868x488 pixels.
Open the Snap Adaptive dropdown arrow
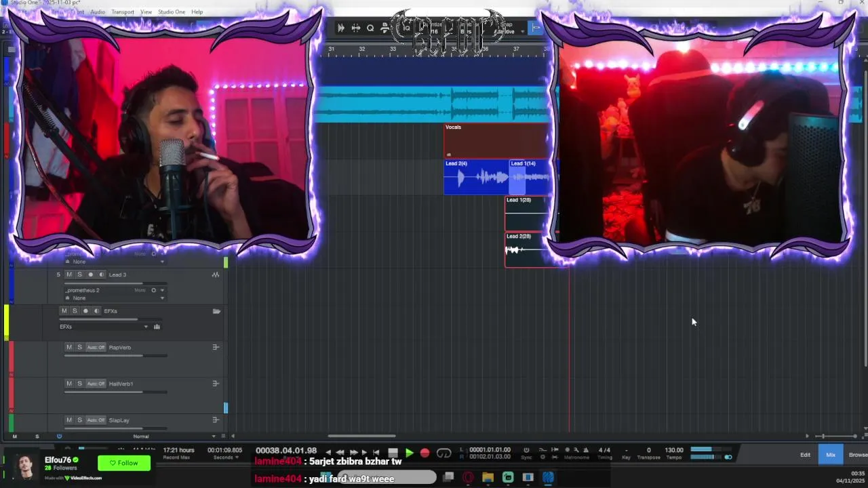coord(523,31)
